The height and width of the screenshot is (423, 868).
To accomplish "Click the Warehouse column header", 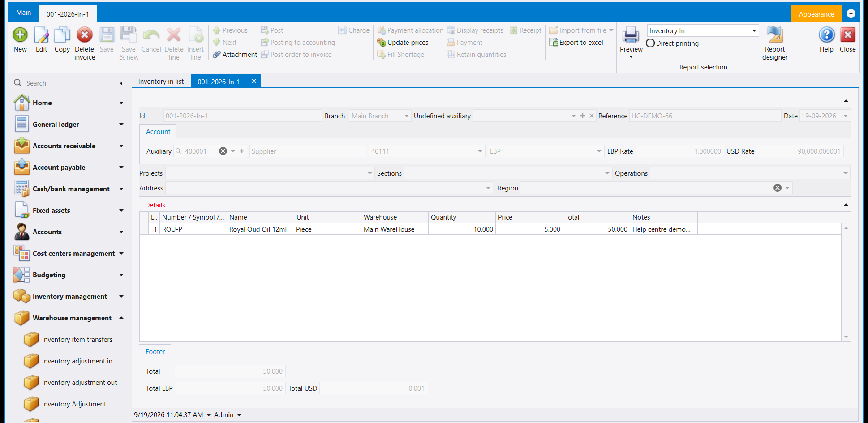I will [x=395, y=217].
